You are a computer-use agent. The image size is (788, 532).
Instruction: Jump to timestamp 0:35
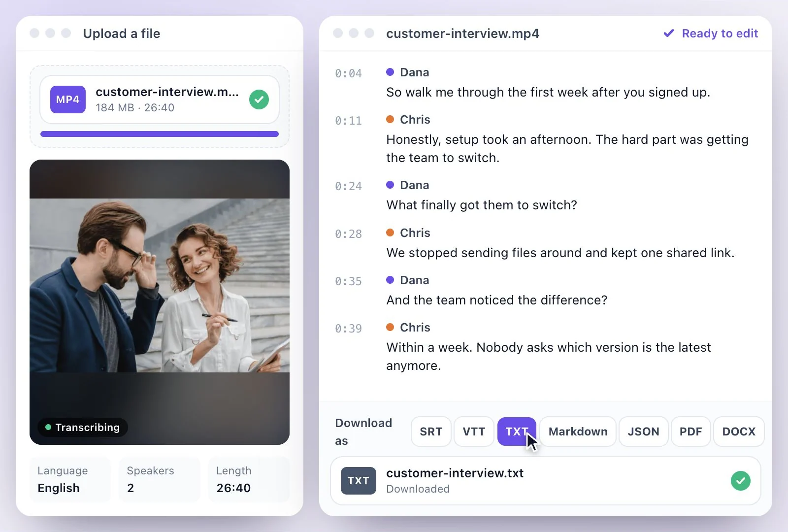[349, 281]
